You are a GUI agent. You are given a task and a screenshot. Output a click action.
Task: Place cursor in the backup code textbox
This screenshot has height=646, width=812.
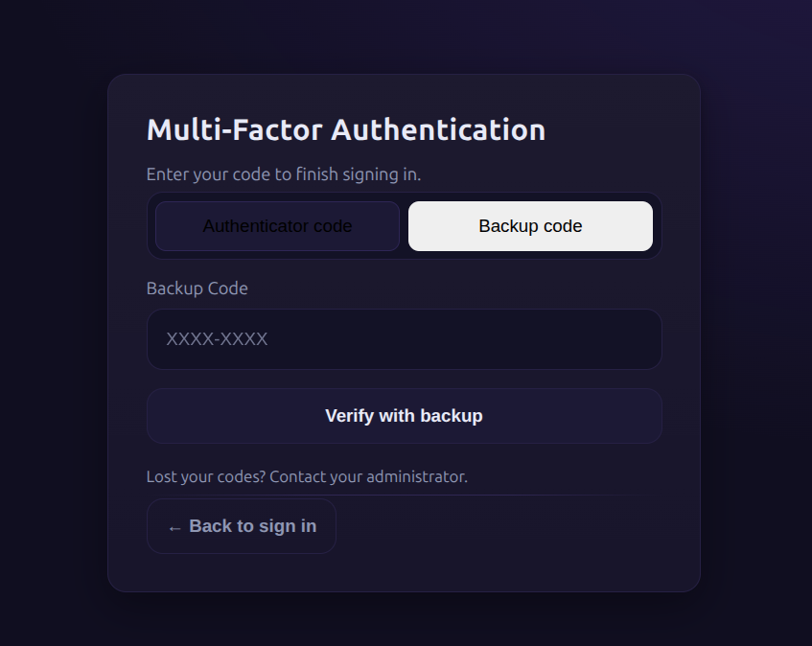tap(404, 339)
